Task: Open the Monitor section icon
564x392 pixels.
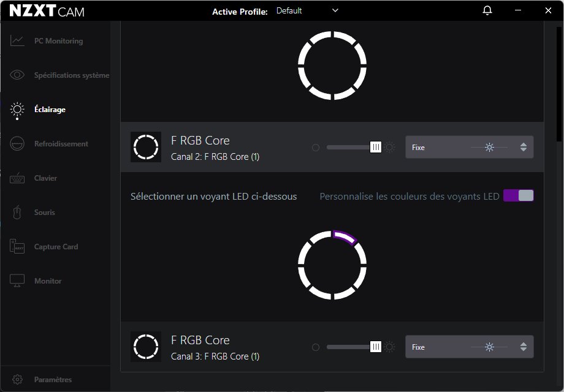Action: click(x=17, y=281)
